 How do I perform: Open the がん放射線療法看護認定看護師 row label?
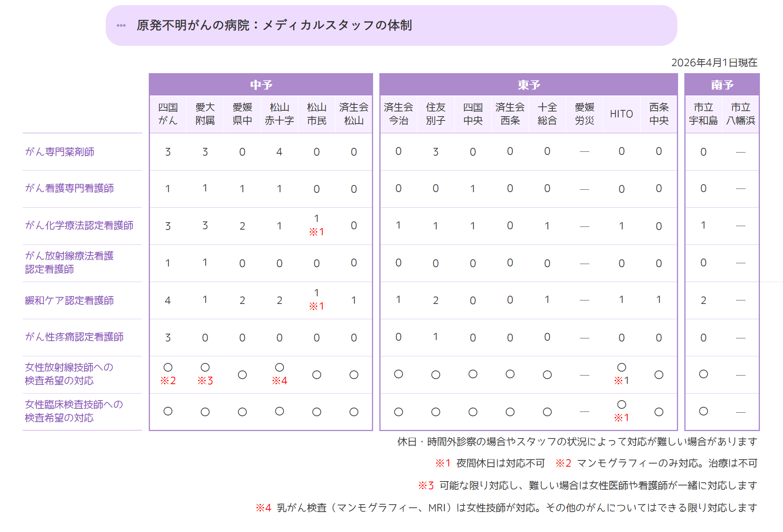[69, 262]
